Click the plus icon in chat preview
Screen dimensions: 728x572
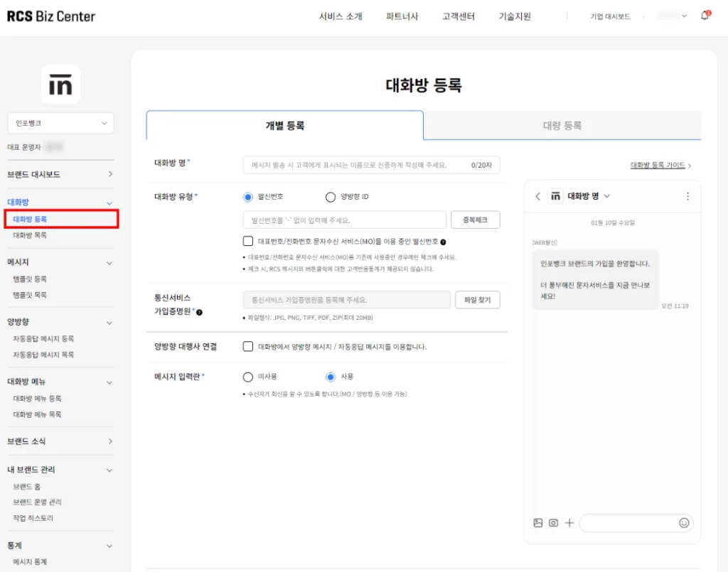tap(569, 523)
